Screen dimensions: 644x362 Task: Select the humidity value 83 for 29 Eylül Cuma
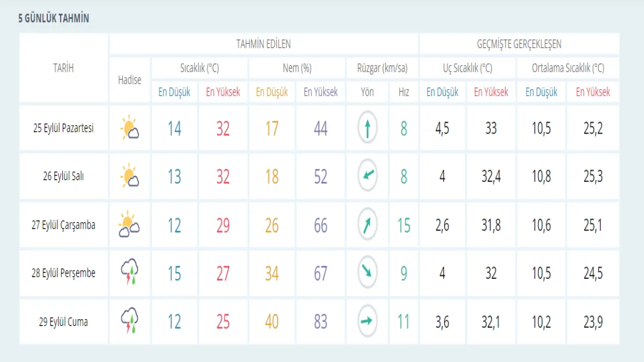click(x=320, y=322)
